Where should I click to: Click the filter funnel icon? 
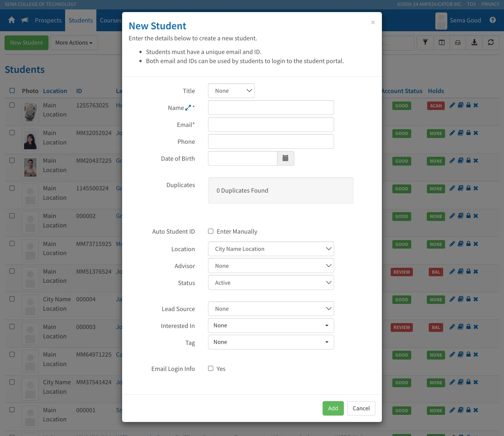point(425,43)
